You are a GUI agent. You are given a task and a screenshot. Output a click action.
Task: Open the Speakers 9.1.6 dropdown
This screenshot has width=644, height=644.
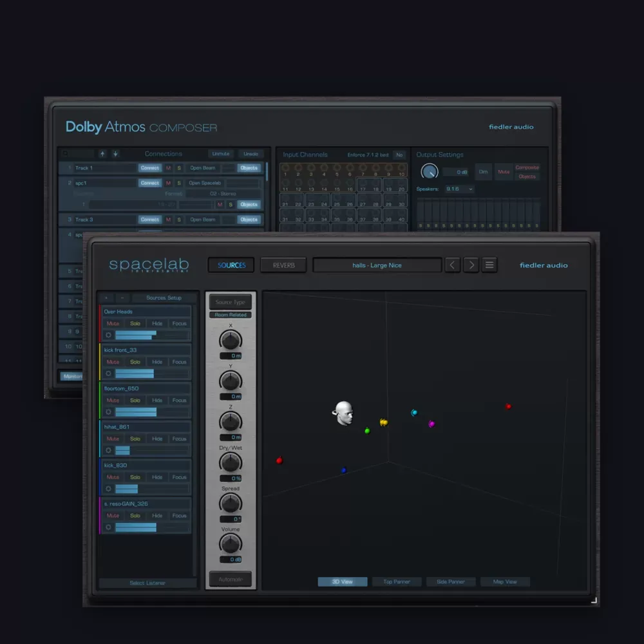[x=459, y=189]
